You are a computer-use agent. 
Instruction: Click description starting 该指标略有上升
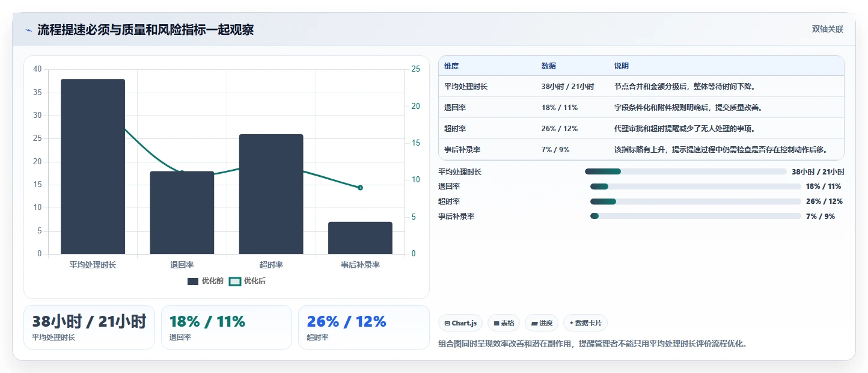pyautogui.click(x=721, y=150)
